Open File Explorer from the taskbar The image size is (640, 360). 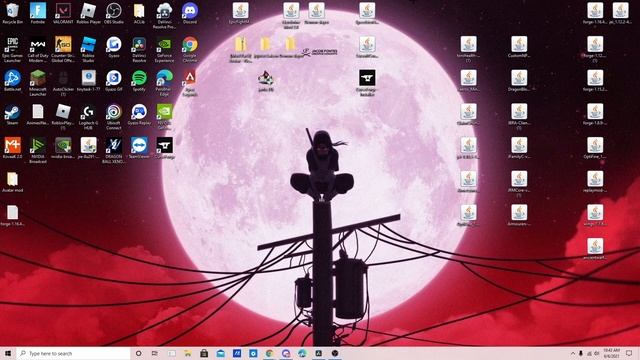pos(187,353)
